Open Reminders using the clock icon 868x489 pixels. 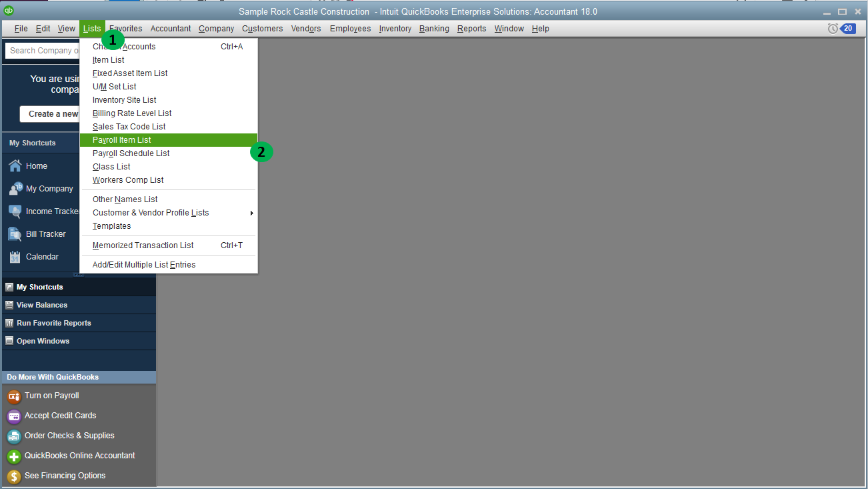[832, 28]
